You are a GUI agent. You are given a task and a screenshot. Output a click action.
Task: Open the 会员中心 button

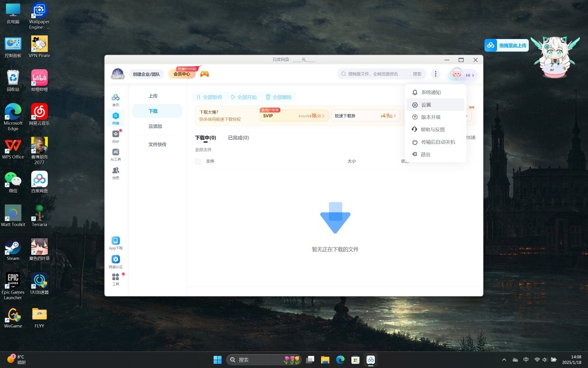(182, 74)
